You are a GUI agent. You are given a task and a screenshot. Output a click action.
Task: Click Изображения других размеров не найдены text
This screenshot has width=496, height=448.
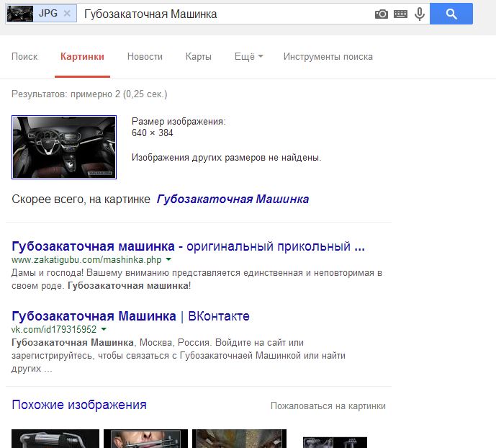click(x=227, y=158)
